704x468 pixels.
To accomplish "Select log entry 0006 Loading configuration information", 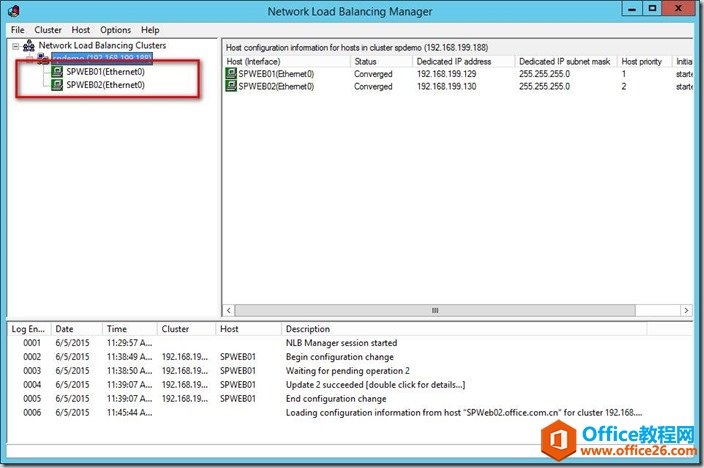I will pos(350,412).
